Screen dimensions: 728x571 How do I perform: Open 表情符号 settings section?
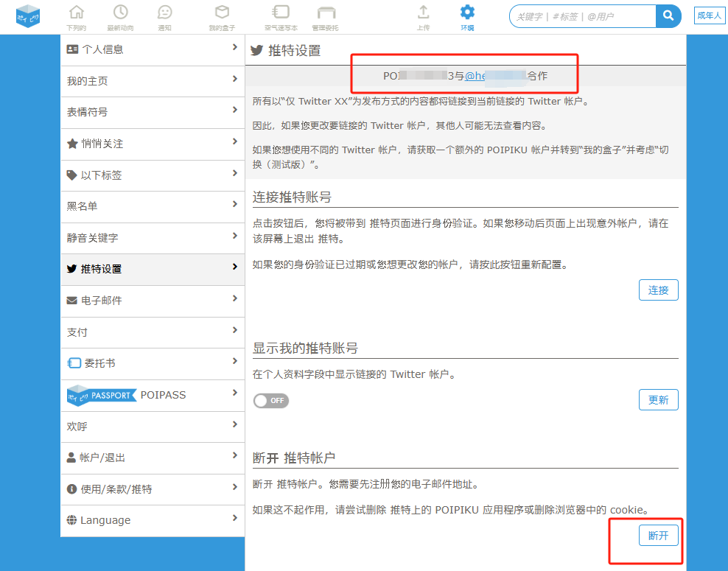click(x=153, y=112)
